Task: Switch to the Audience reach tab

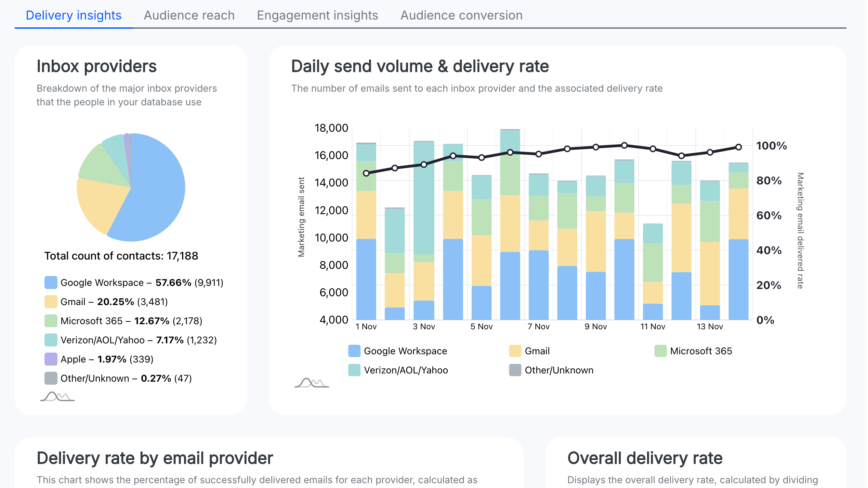Action: 189,15
